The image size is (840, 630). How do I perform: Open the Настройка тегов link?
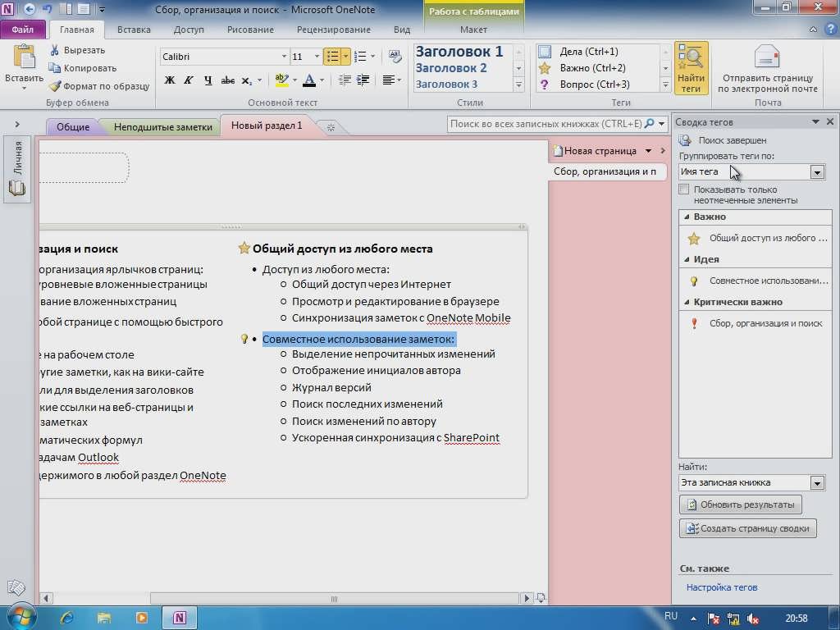coord(722,587)
